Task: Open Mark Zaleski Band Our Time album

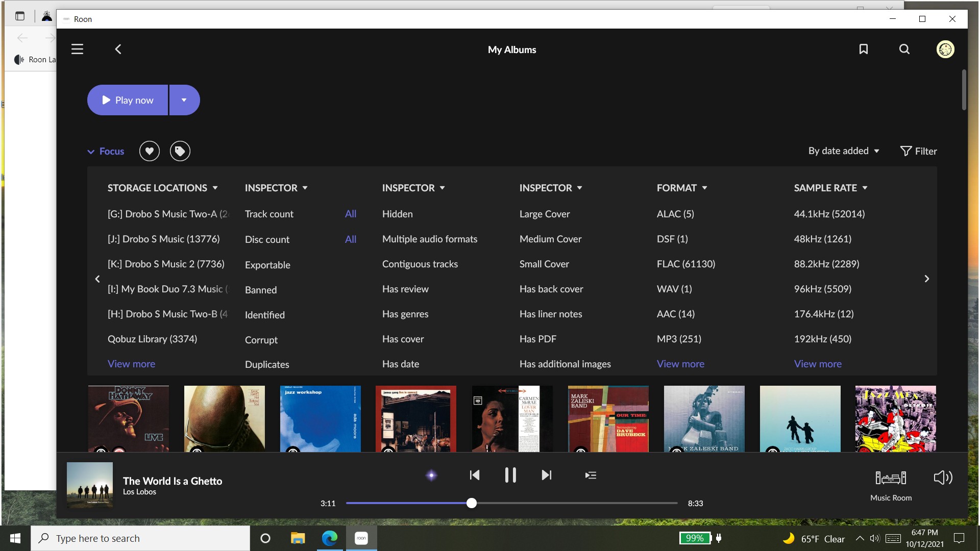Action: [x=608, y=419]
